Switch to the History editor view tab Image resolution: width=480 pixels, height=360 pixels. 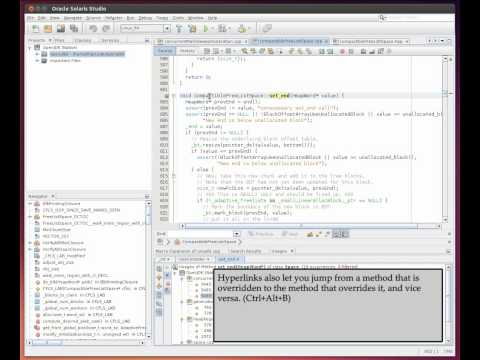click(187, 51)
